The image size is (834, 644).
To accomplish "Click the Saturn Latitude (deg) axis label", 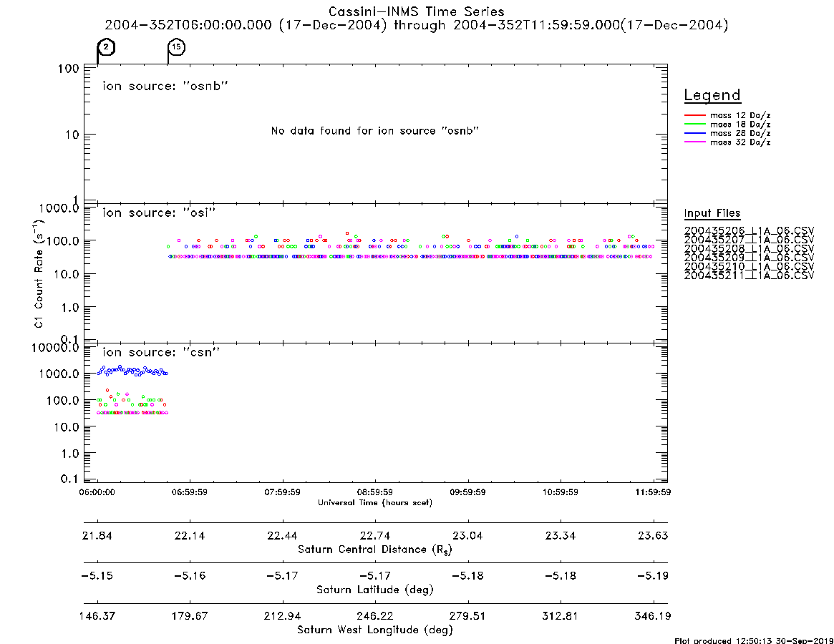I will click(375, 590).
